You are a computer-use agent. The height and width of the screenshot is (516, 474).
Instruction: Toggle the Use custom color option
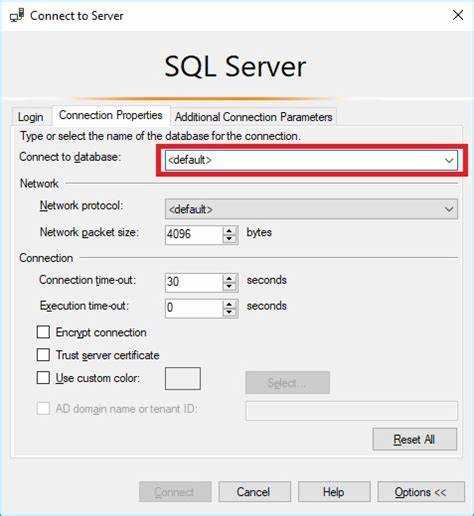tap(43, 378)
